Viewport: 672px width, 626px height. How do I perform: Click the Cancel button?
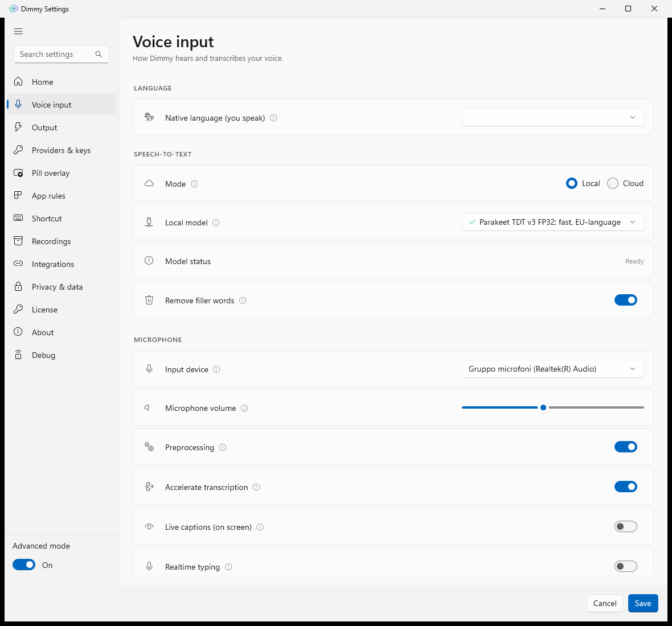605,603
